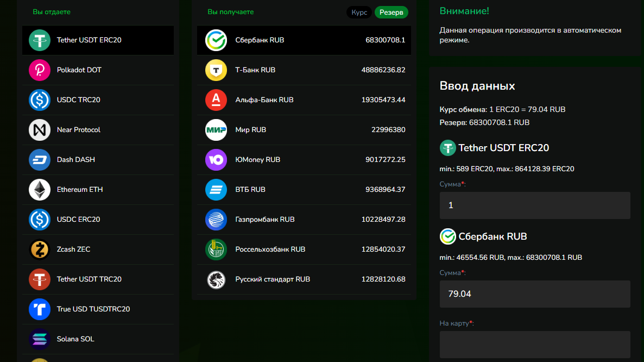Select ВТБ RUB as receive option
The height and width of the screenshot is (362, 644).
(250, 190)
